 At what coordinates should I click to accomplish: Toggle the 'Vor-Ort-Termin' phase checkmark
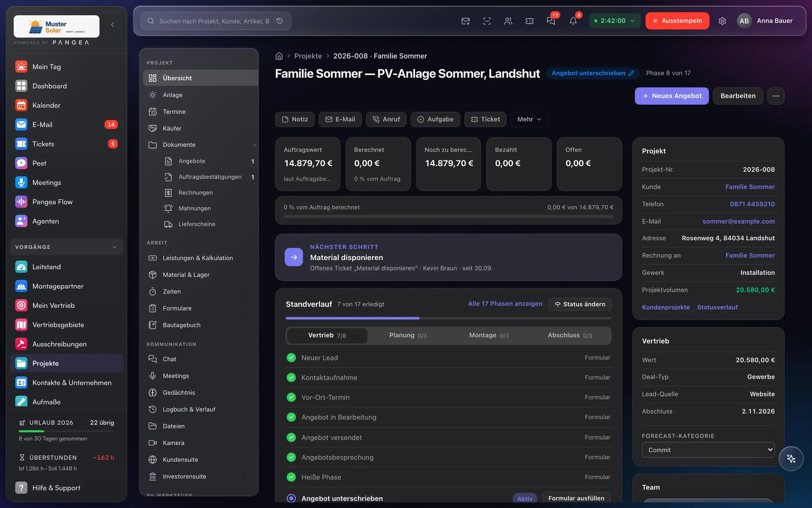coord(291,397)
